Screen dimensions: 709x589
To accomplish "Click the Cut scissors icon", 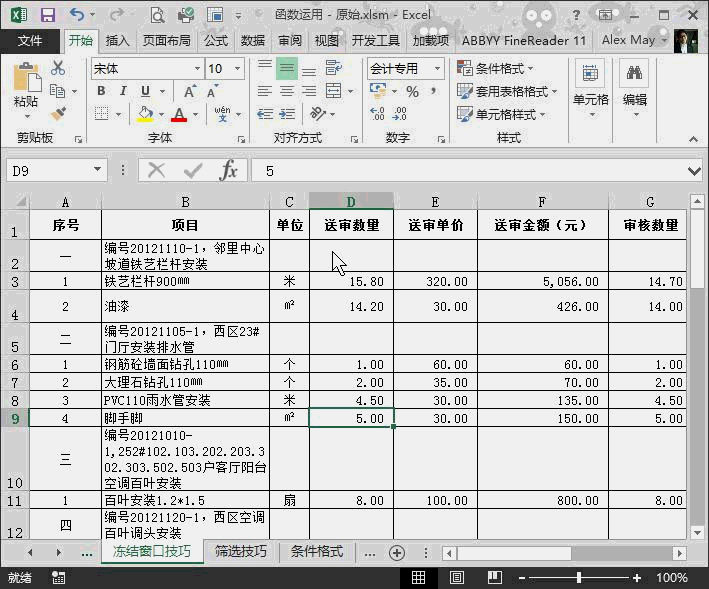I will [58, 68].
